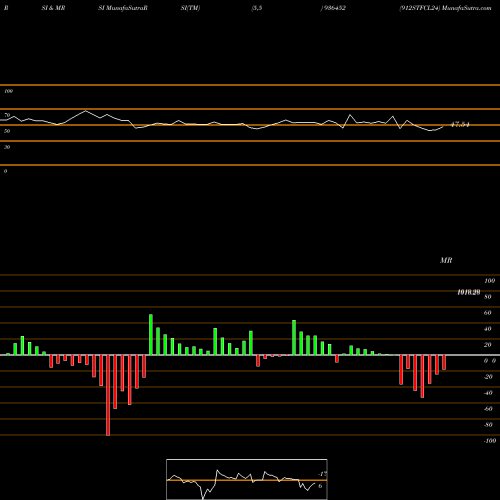Click the 1018.28 price value label

click(469, 292)
